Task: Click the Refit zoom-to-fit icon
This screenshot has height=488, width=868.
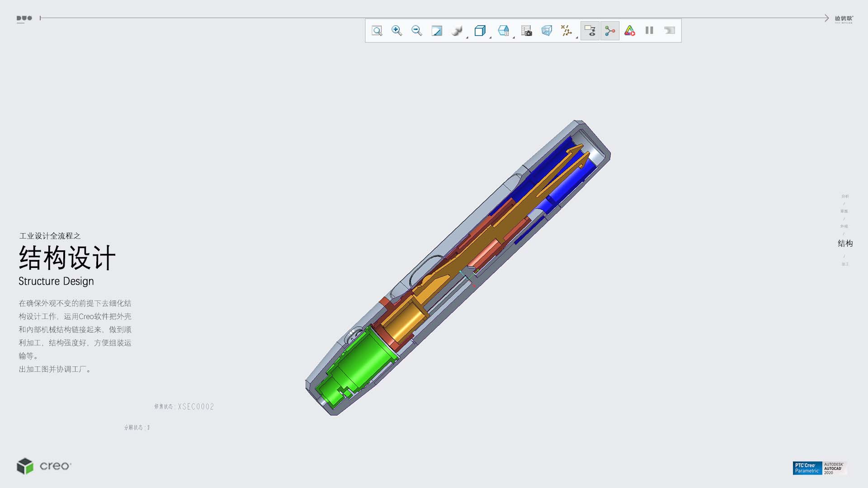Action: pos(377,31)
